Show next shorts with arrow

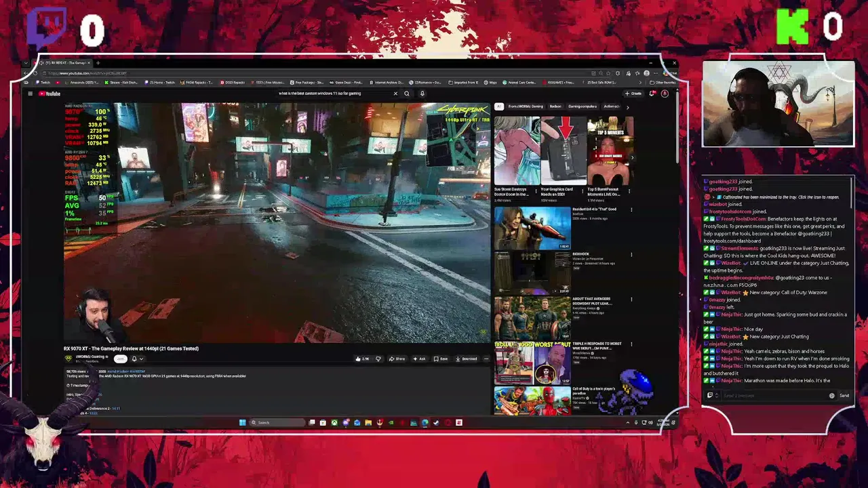(631, 157)
